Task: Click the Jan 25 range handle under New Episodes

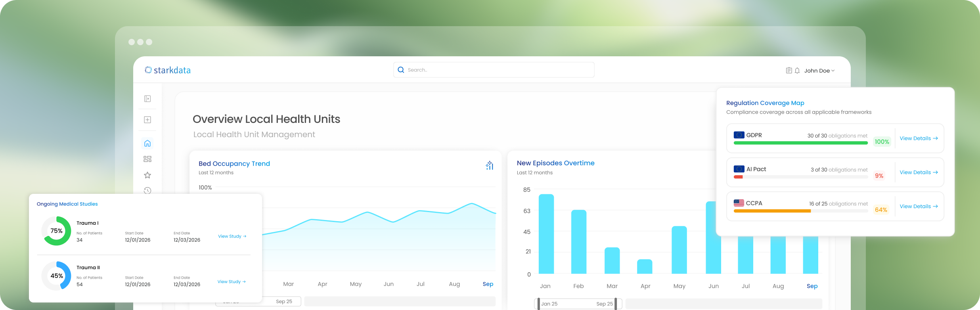Action: click(538, 304)
